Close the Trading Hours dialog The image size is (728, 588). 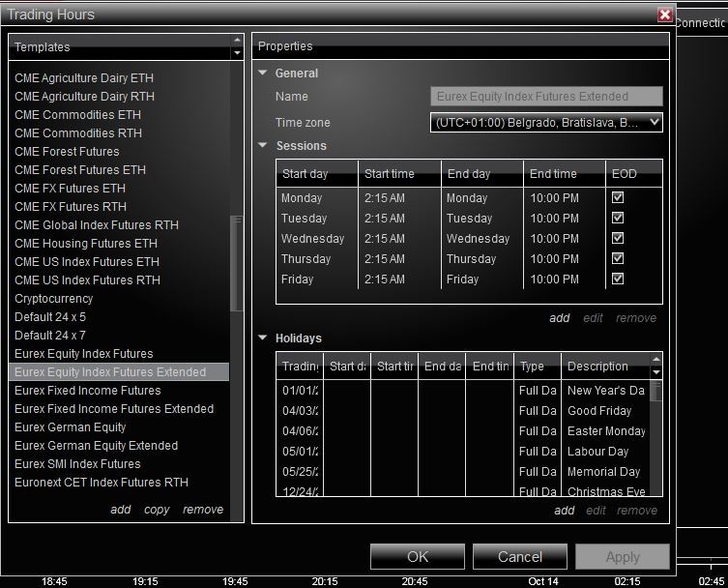[x=665, y=15]
